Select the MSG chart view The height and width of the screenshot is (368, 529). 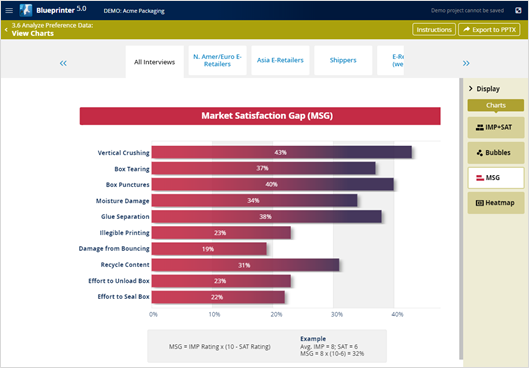(x=496, y=178)
